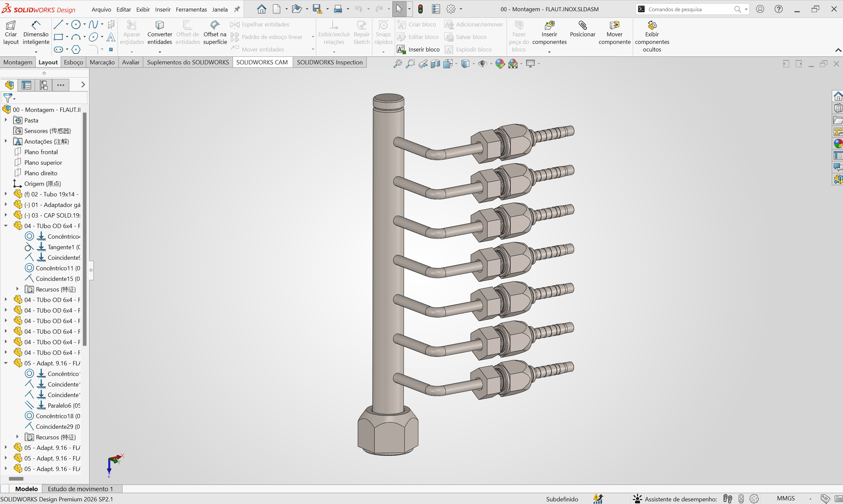
Task: Expand the Pasta folder node
Action: [6, 120]
